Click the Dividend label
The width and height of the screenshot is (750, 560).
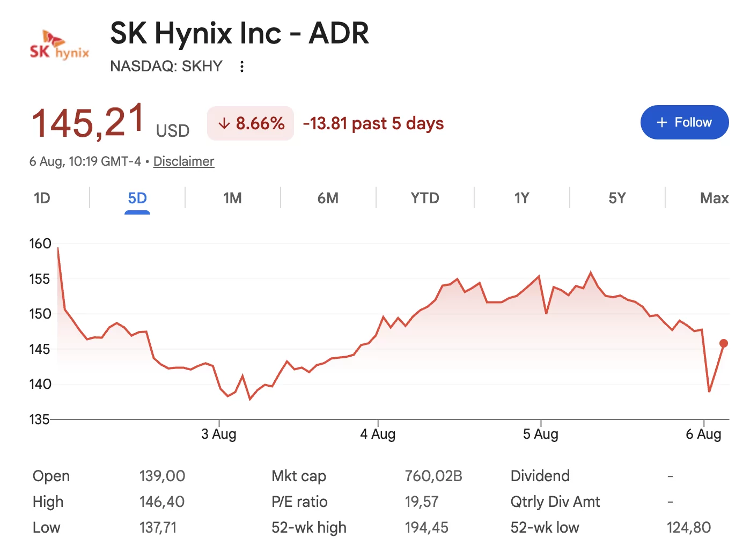pos(540,476)
